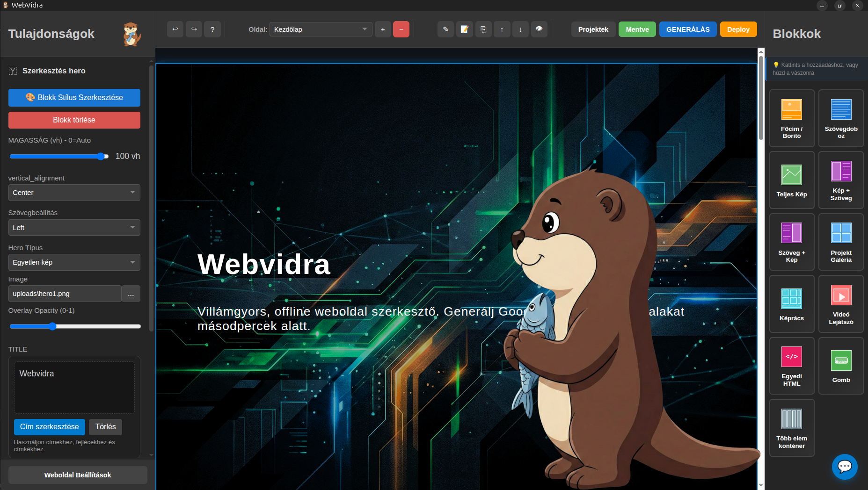
Task: Add an Egyedi HTML block
Action: pos(791,366)
